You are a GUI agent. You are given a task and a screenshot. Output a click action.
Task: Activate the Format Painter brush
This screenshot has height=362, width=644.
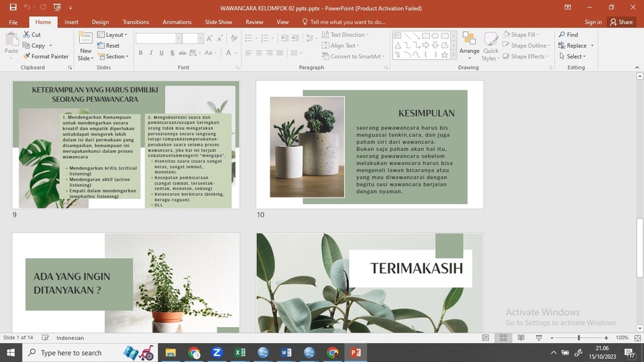(46, 56)
